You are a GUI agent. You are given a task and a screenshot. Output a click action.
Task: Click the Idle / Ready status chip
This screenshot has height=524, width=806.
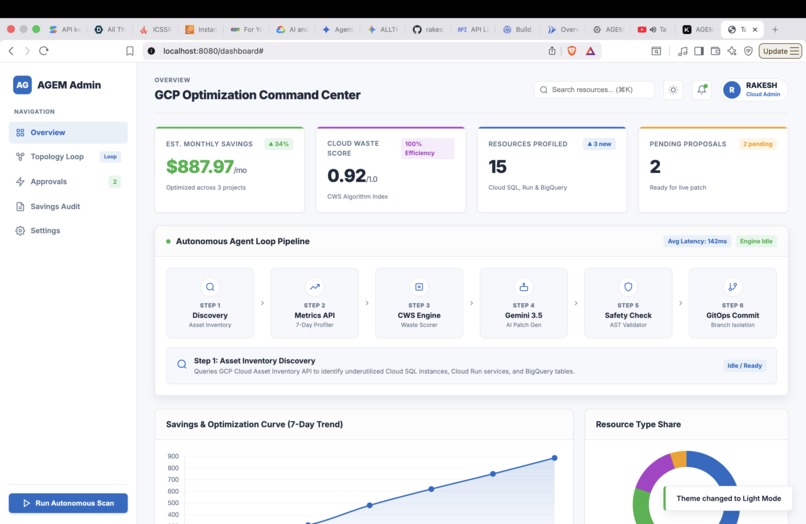tap(744, 366)
